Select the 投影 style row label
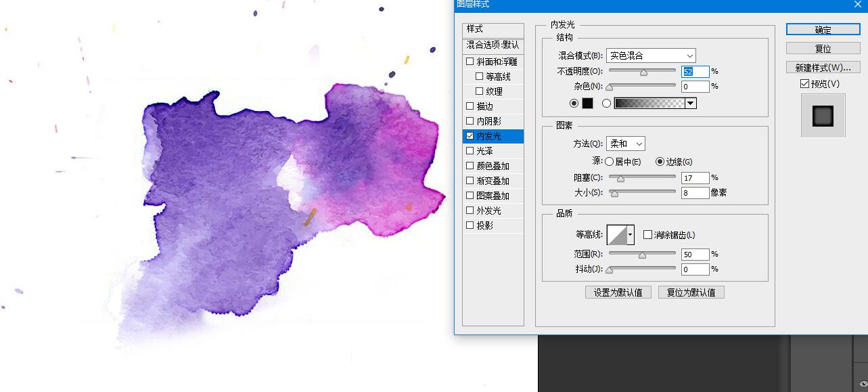Screen dimensions: 868x392 (484, 225)
